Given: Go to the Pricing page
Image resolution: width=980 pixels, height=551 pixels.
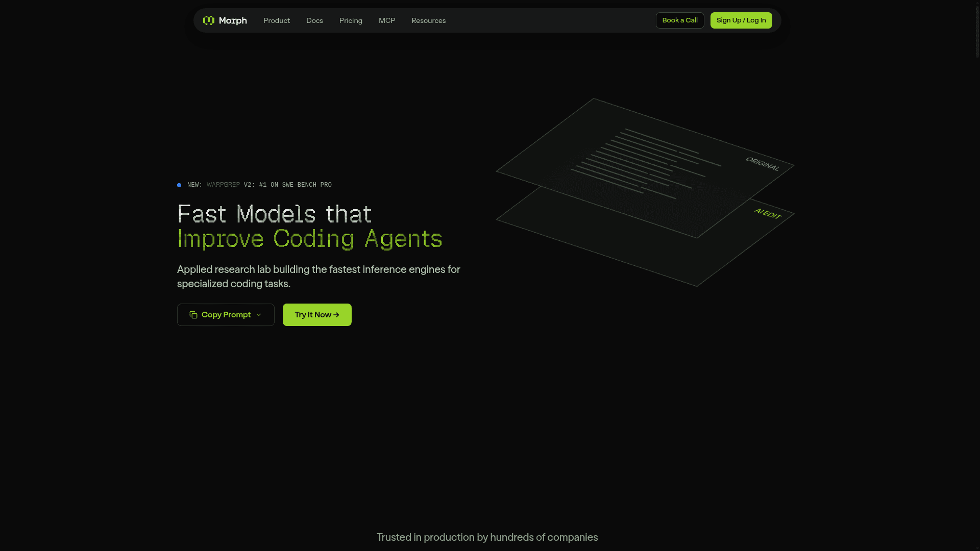Looking at the screenshot, I should coord(351,20).
